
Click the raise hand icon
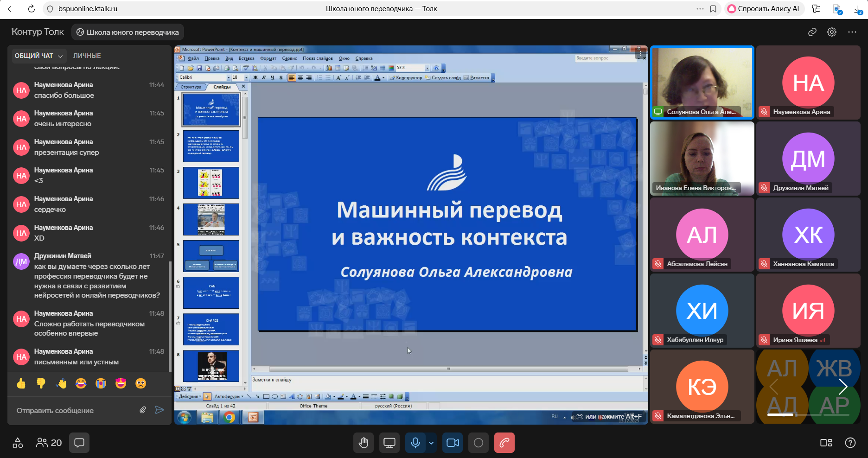pos(364,443)
